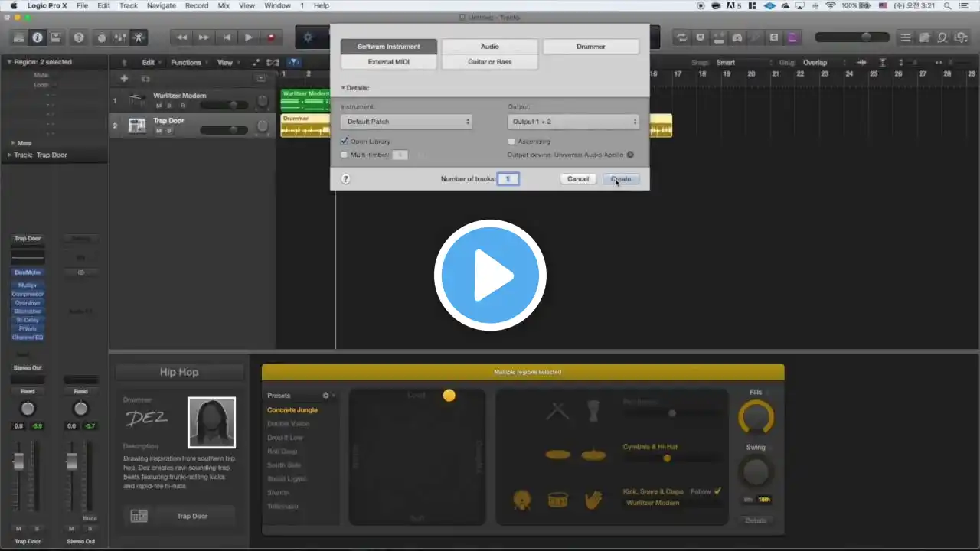This screenshot has height=551, width=980.
Task: Select 16th swing resolution
Action: pyautogui.click(x=763, y=500)
